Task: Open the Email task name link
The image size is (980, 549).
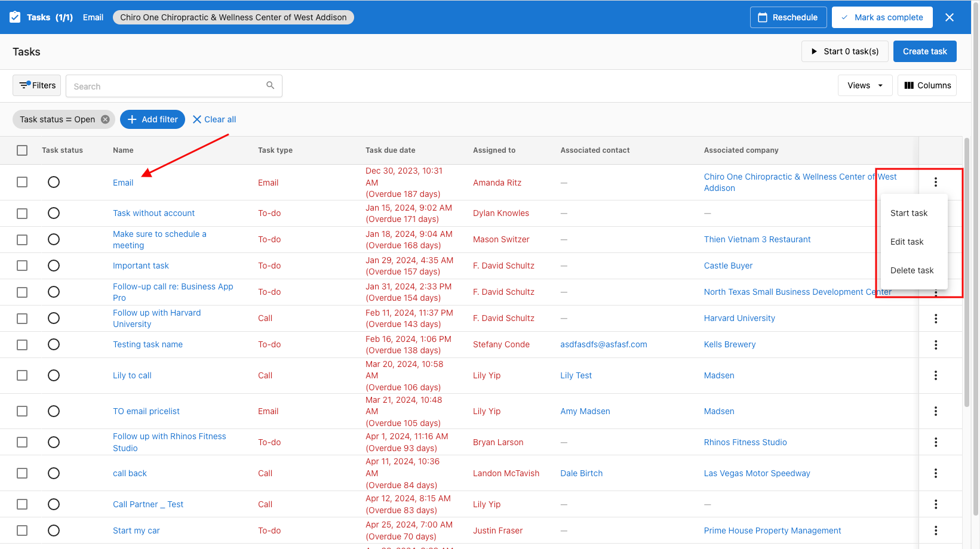Action: (123, 183)
